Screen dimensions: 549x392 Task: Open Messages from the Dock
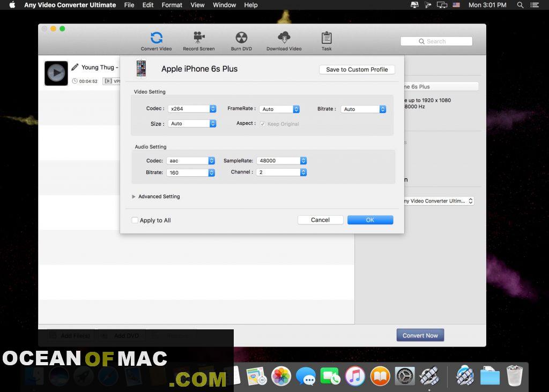point(305,376)
